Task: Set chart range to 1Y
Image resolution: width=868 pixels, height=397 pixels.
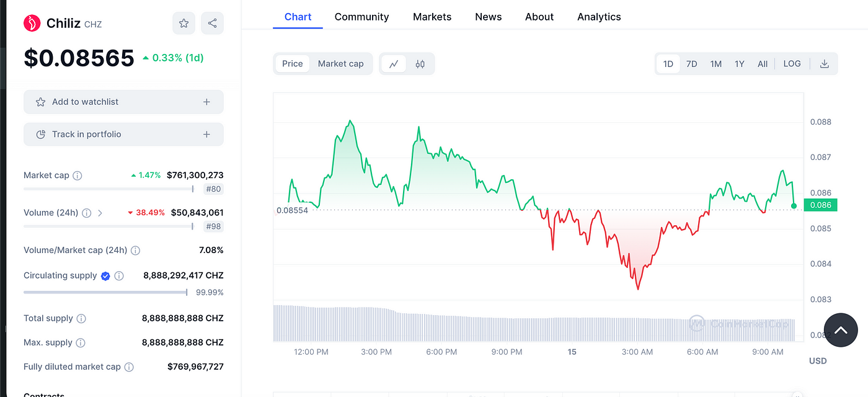Action: coord(740,64)
